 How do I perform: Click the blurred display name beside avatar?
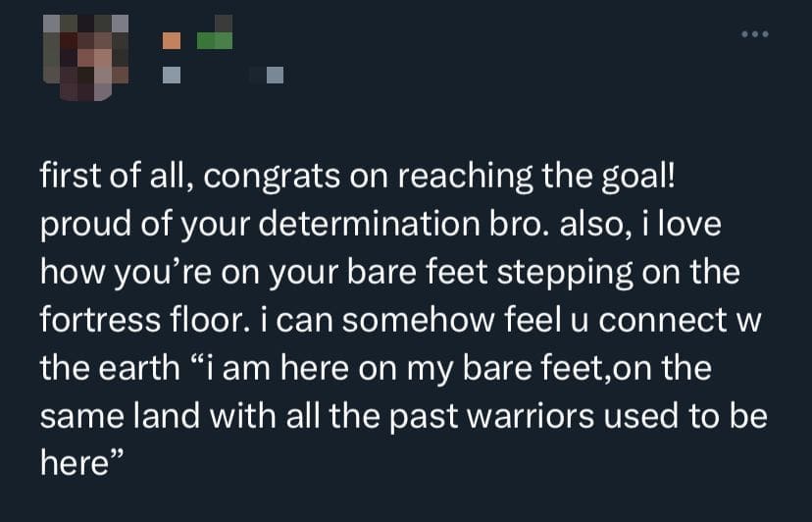(x=197, y=32)
